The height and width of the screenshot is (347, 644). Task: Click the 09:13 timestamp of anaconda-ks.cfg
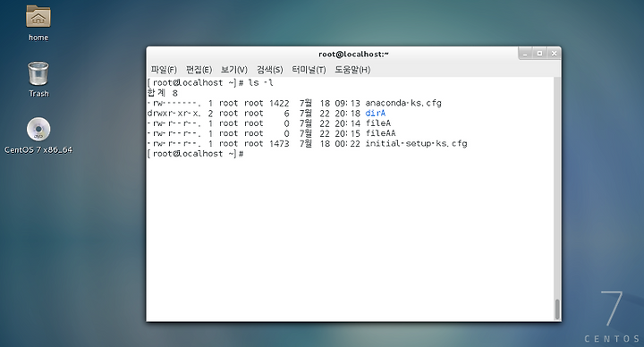(x=347, y=103)
